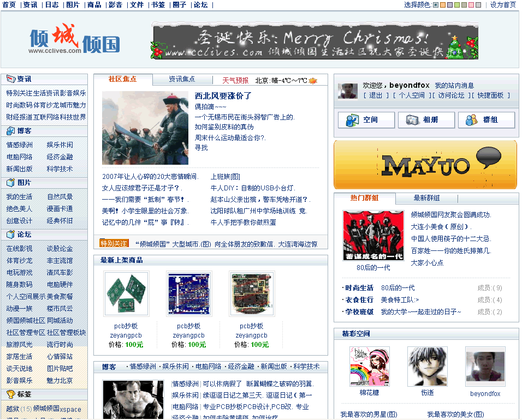Click the 标签 trophy icon
The height and width of the screenshot is (420, 522).
click(11, 394)
